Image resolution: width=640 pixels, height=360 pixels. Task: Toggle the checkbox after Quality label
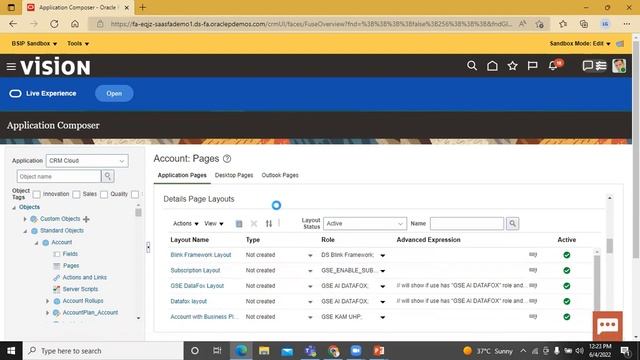pos(135,194)
